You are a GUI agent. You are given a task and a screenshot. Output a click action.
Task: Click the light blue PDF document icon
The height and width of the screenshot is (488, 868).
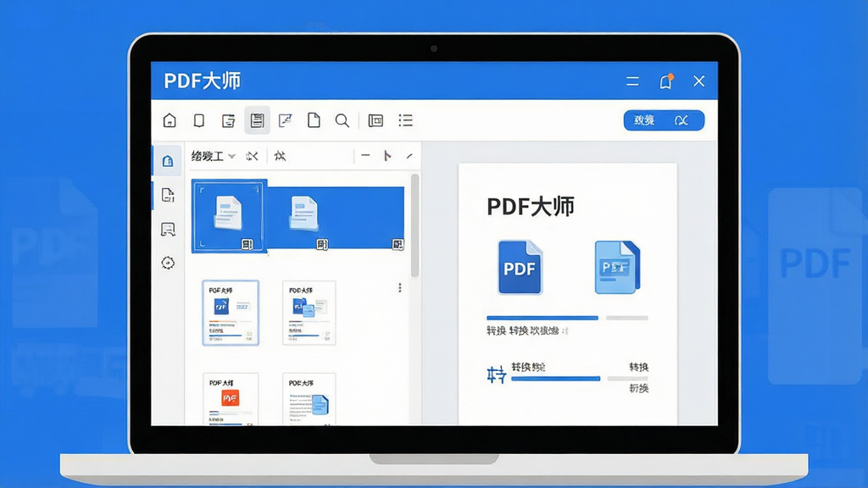click(x=617, y=267)
